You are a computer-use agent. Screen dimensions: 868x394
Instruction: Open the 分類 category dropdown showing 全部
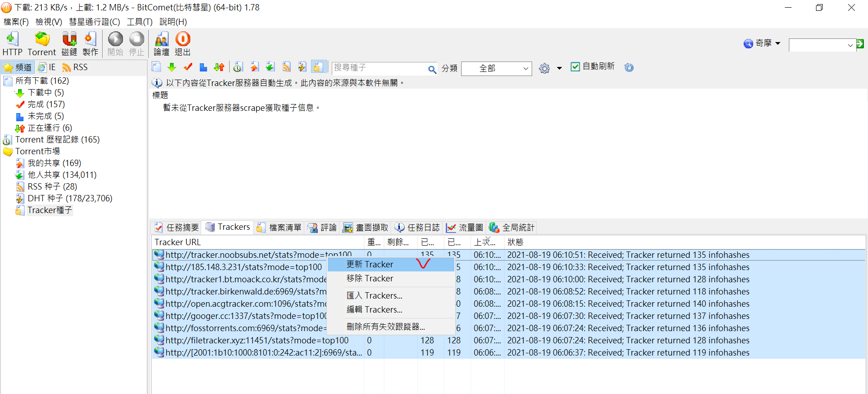click(496, 68)
